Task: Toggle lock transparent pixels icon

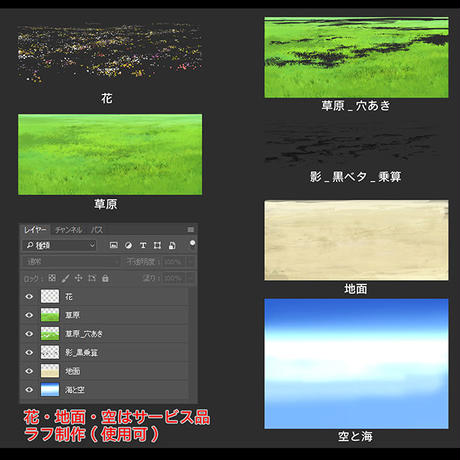Action: click(52, 278)
